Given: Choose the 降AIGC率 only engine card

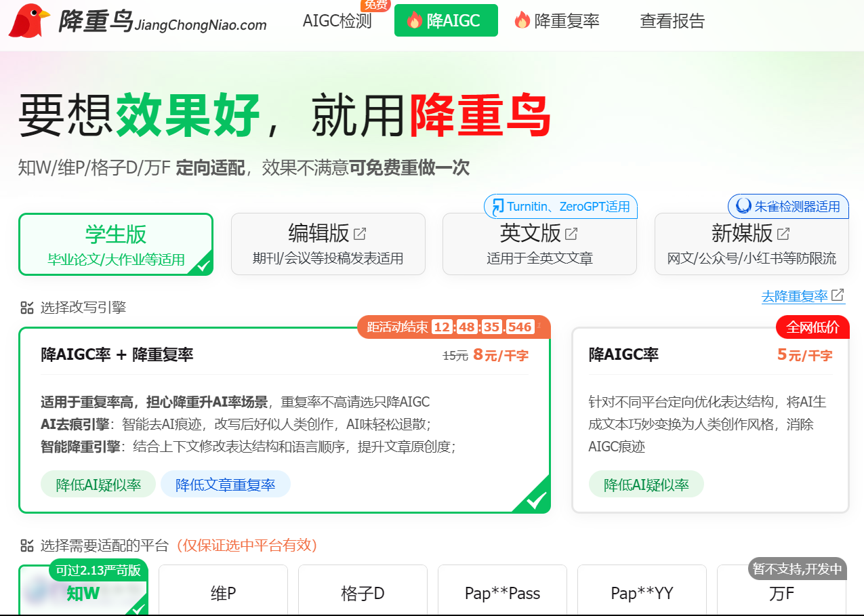Looking at the screenshot, I should (710, 420).
